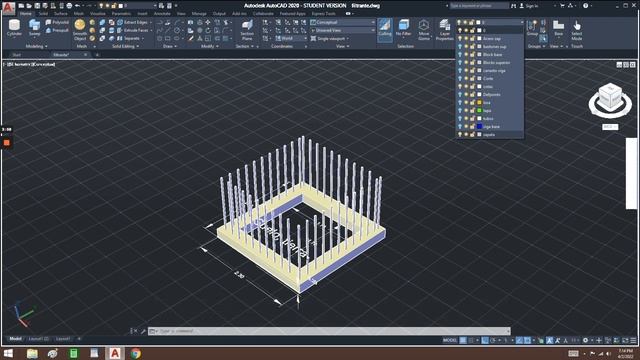Click the yellow color swatch of layer losa
The image size is (640, 360).
[x=479, y=102]
